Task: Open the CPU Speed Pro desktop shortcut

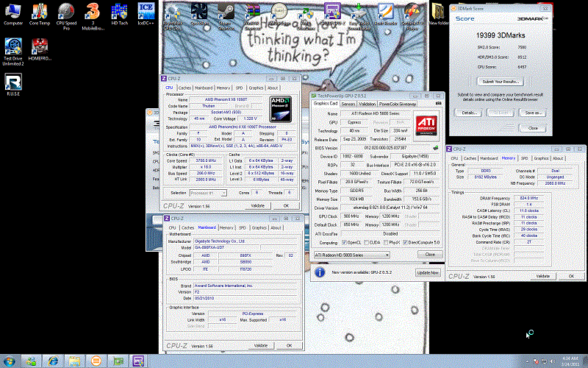Action: (66, 16)
